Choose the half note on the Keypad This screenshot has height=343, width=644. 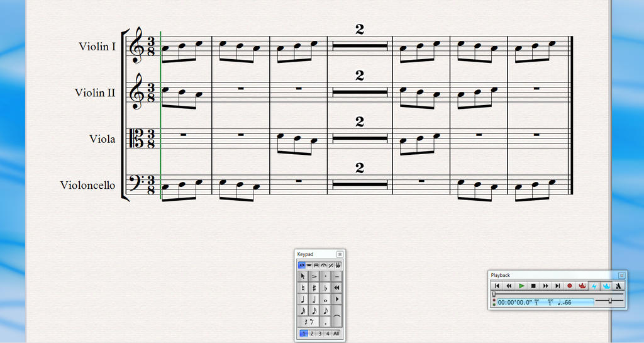pyautogui.click(x=314, y=299)
